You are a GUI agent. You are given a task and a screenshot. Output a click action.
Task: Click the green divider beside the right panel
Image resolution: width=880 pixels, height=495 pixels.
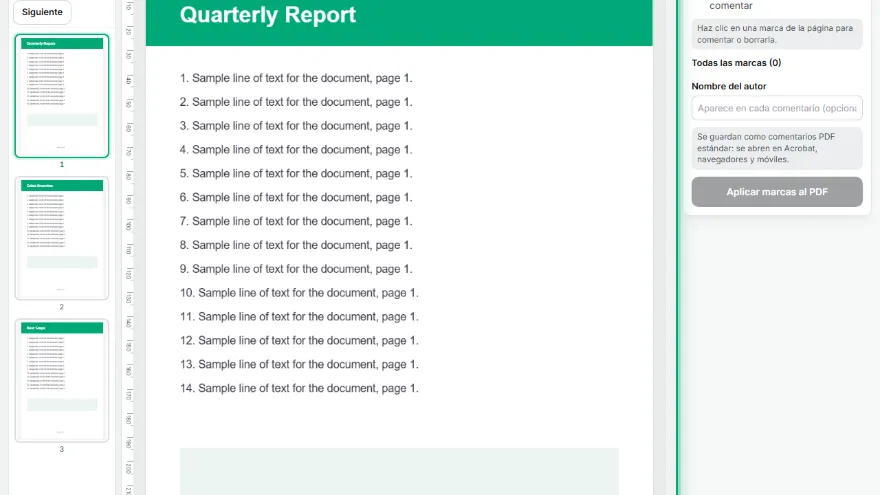pyautogui.click(x=677, y=248)
